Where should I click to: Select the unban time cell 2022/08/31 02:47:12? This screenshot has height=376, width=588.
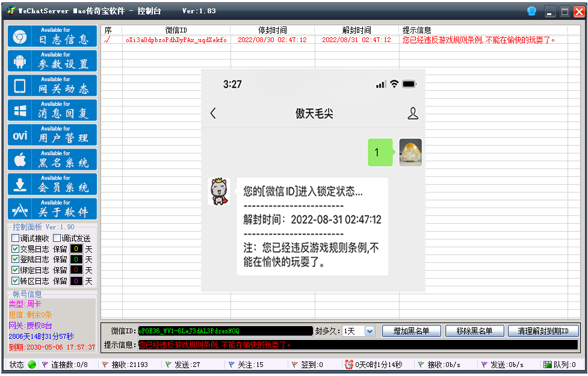tap(357, 40)
